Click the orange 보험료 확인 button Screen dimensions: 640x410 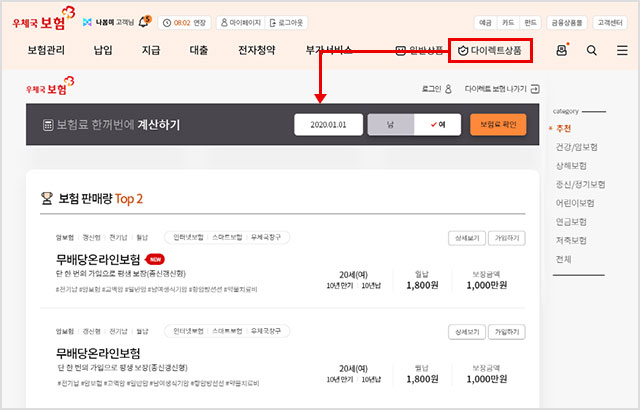[x=498, y=124]
